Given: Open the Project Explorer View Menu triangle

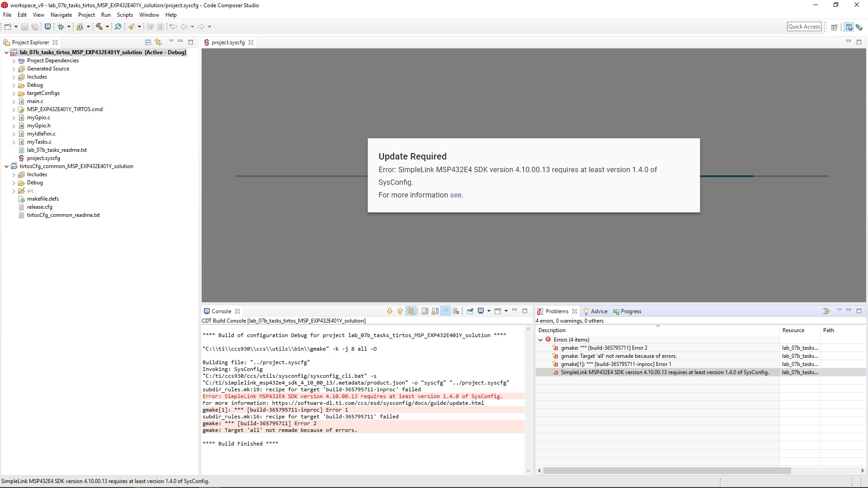Looking at the screenshot, I should (171, 42).
